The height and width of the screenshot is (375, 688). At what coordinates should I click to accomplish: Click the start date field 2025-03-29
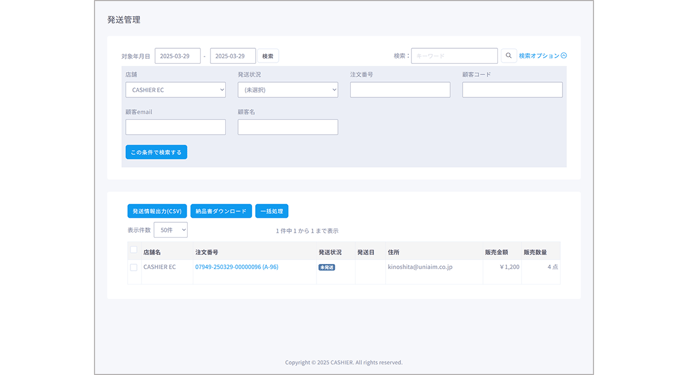178,56
